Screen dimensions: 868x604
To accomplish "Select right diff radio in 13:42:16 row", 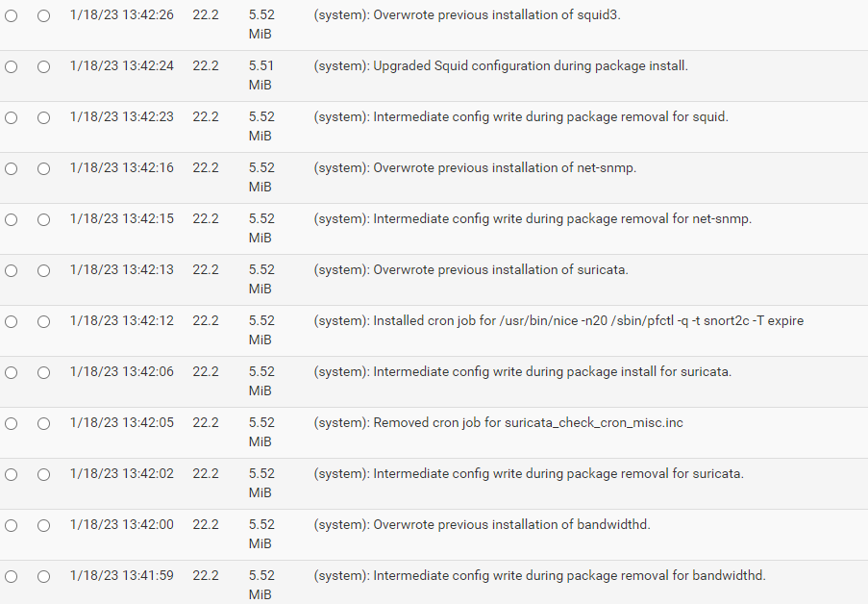I will tap(43, 169).
